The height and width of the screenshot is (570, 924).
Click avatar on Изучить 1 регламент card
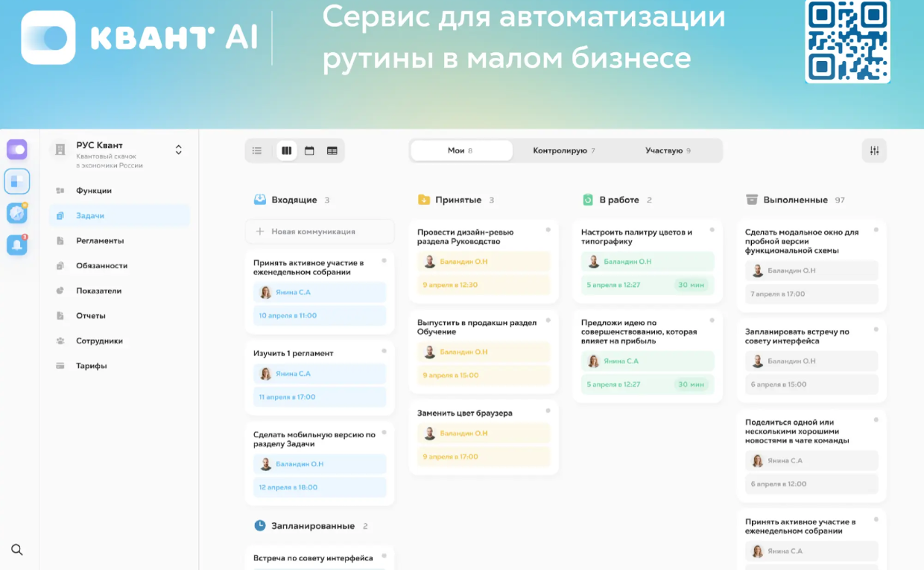[265, 374]
